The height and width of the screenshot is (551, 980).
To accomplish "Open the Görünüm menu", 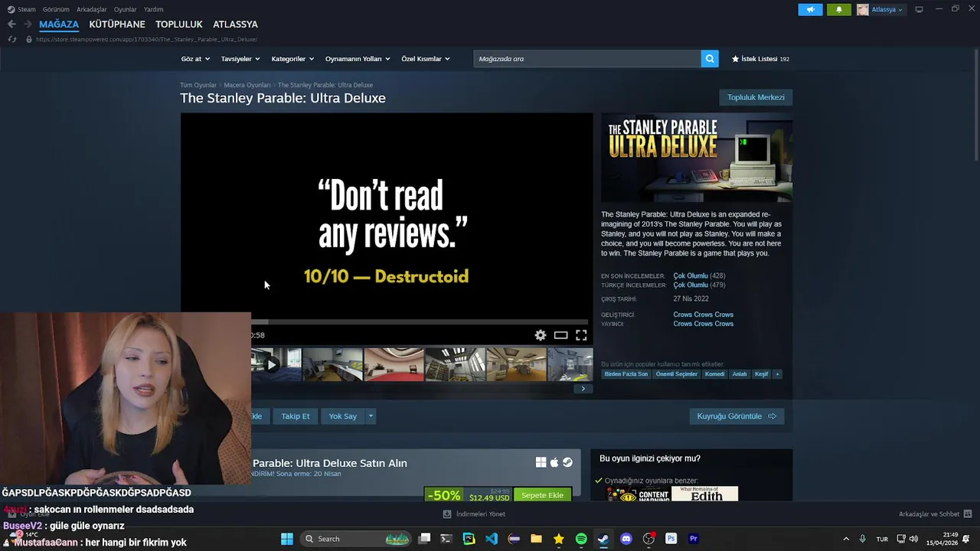I will point(56,9).
